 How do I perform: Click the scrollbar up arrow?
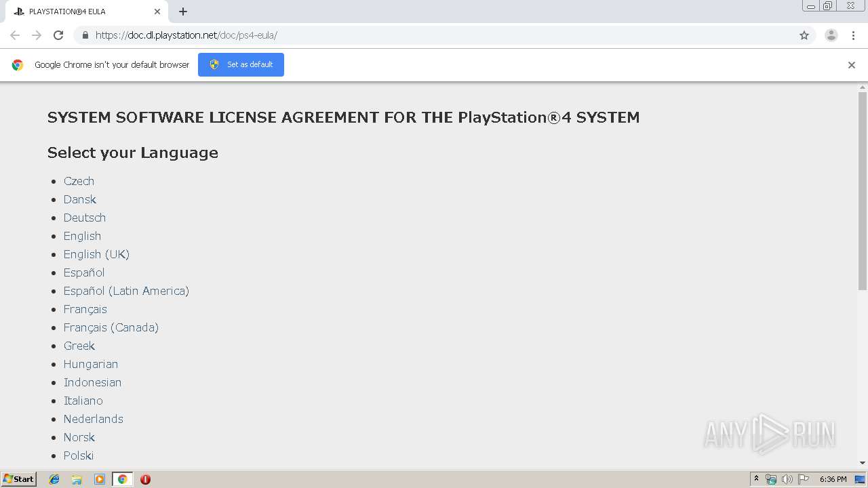coord(863,87)
